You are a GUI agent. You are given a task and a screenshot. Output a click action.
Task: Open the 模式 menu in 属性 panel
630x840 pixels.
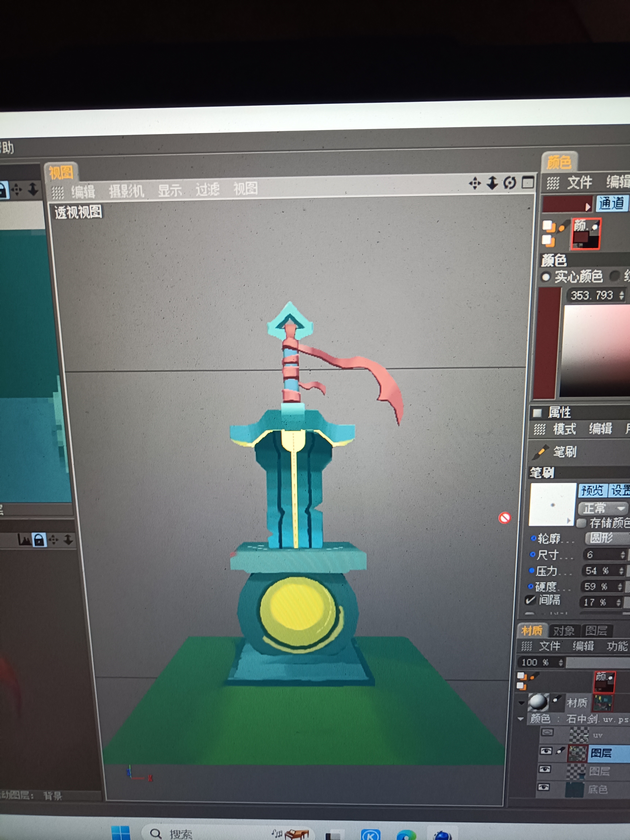tap(565, 429)
